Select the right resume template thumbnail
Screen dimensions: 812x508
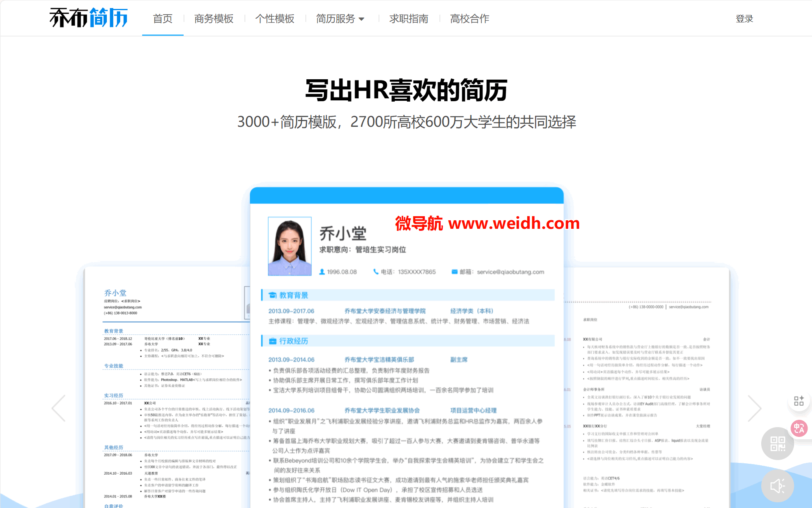click(646, 387)
